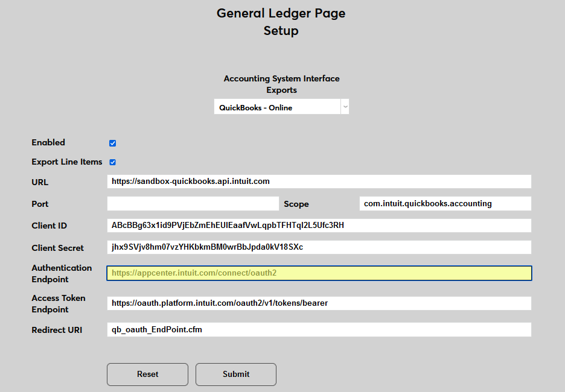Select the highlighted Authentication Endpoint field

[319, 273]
